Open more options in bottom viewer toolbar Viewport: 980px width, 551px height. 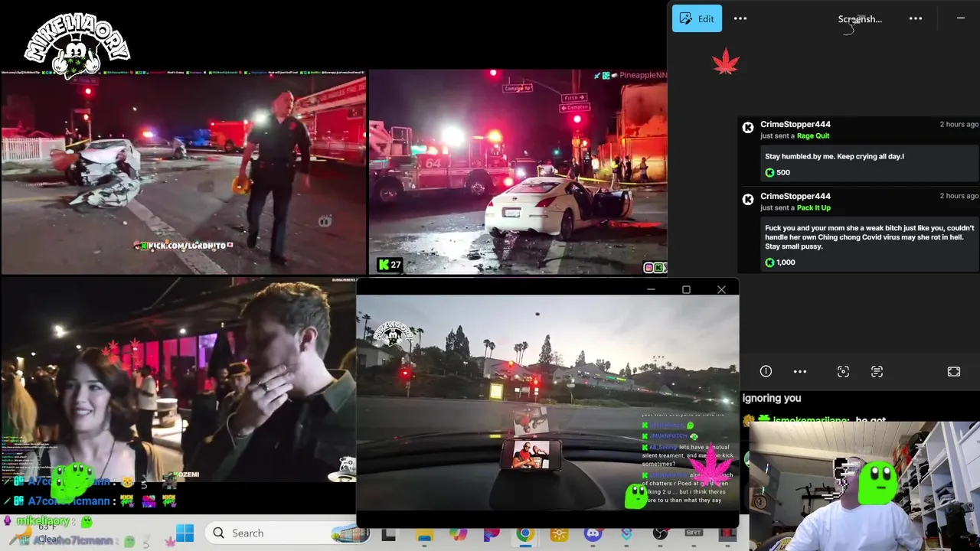tap(800, 371)
